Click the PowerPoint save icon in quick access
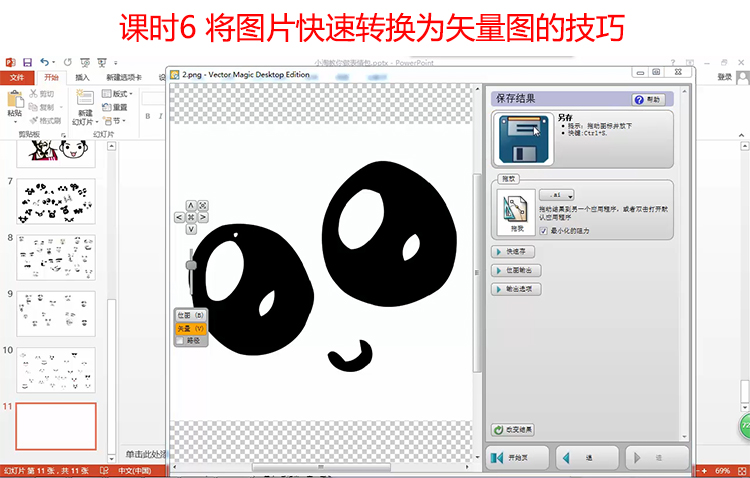The image size is (750, 478). tap(27, 62)
